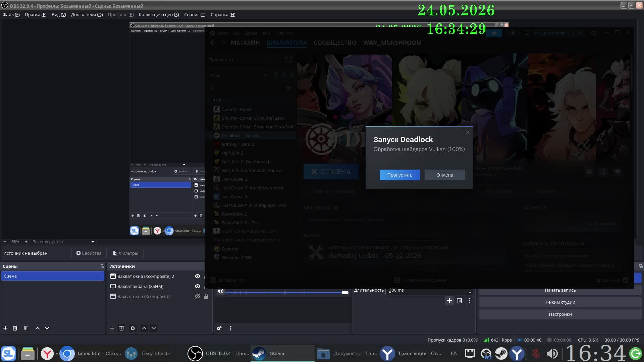Mute audio with speaker icon in mixer

pyautogui.click(x=221, y=291)
